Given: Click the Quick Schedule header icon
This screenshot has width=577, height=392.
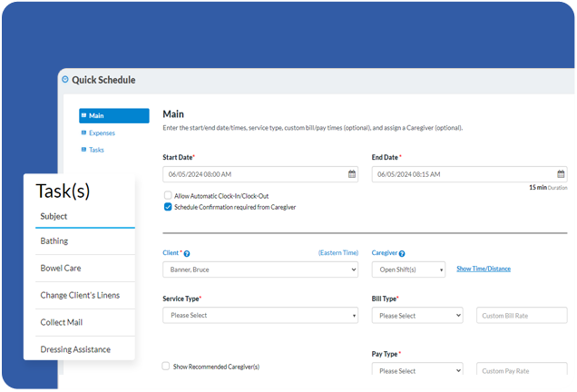Looking at the screenshot, I should click(64, 80).
